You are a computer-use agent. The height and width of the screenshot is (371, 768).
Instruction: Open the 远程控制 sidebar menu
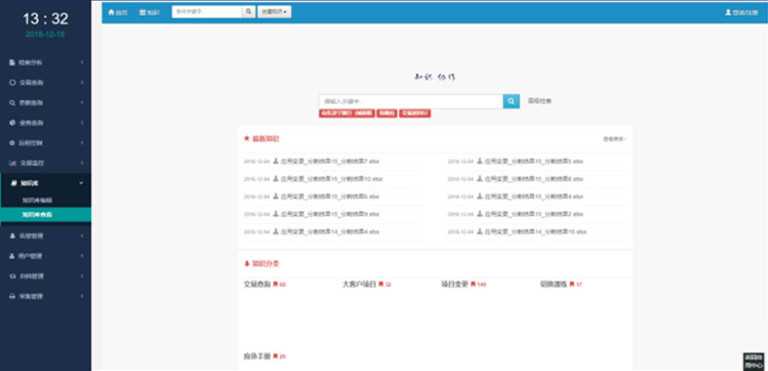[x=46, y=143]
